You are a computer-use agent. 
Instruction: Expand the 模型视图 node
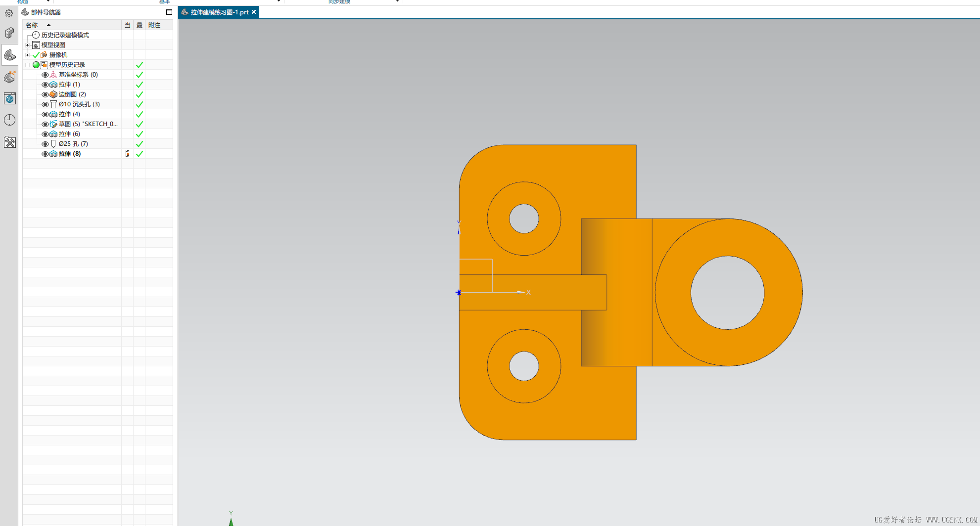point(27,45)
